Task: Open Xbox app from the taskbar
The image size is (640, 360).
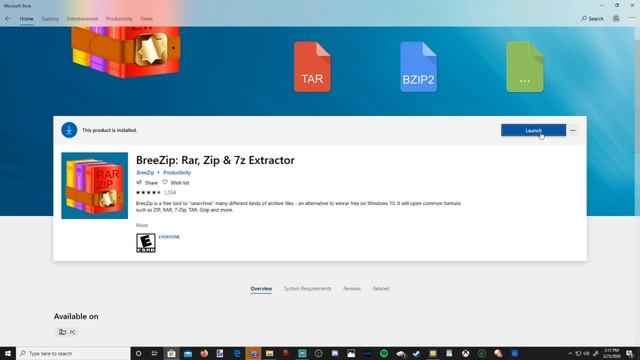Action: tap(465, 353)
